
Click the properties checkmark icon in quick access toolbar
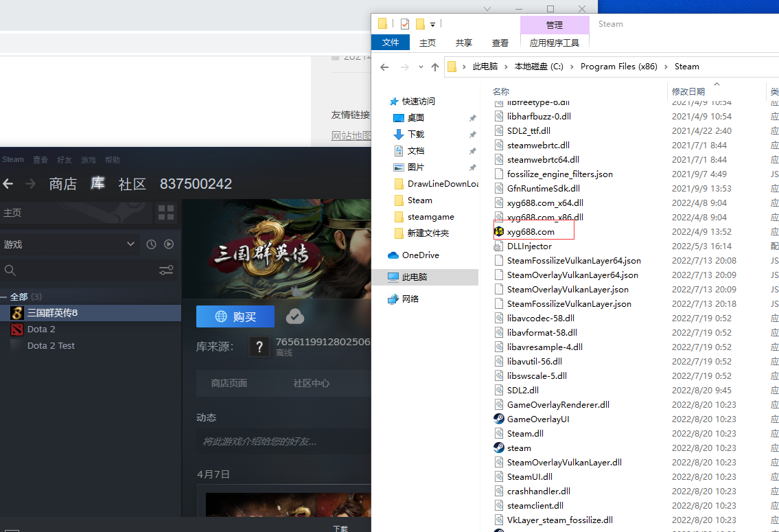pyautogui.click(x=405, y=24)
